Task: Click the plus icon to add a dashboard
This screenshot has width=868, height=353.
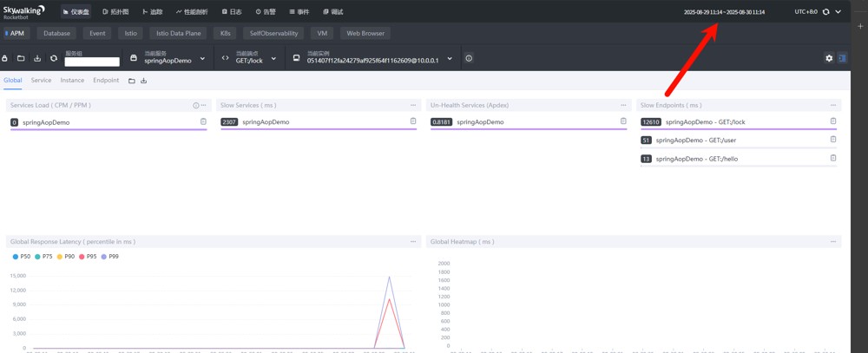Action: coord(859,26)
